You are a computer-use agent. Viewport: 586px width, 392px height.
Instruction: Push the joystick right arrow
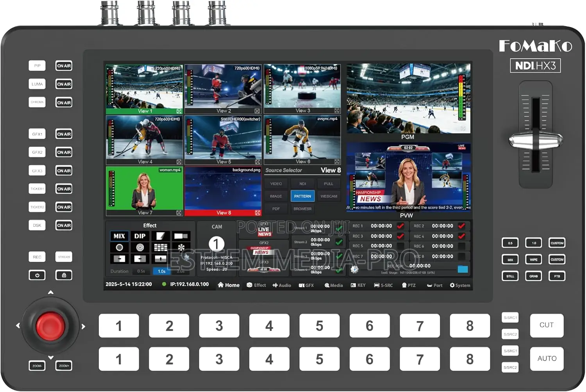[83, 326]
